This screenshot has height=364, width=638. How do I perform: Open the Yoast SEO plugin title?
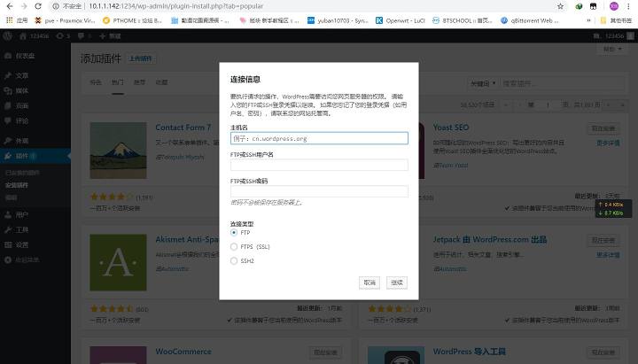tap(451, 128)
